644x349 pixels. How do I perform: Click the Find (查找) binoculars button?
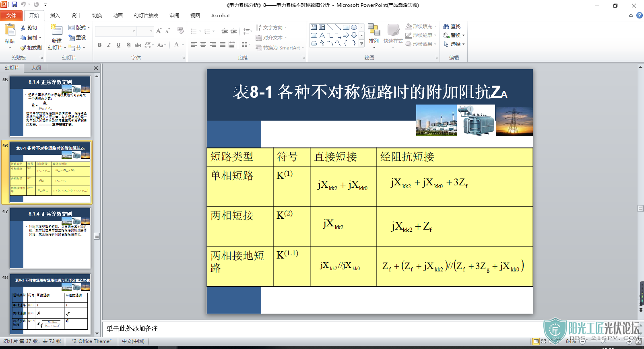(452, 27)
